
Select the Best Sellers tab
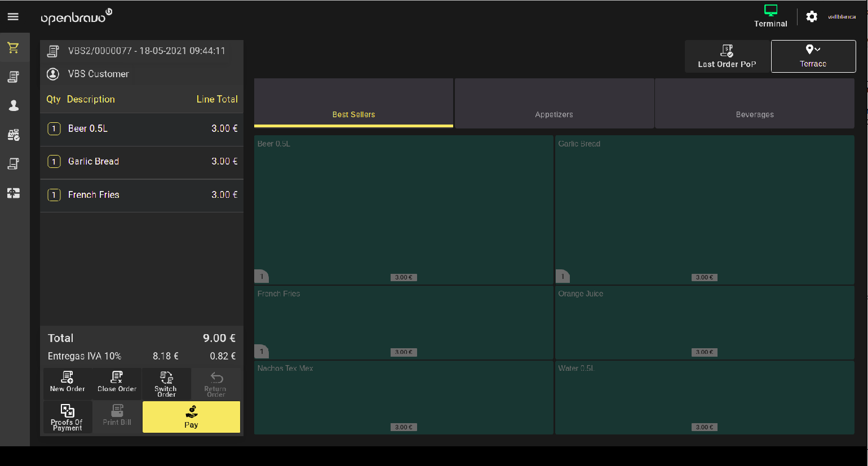coord(353,104)
